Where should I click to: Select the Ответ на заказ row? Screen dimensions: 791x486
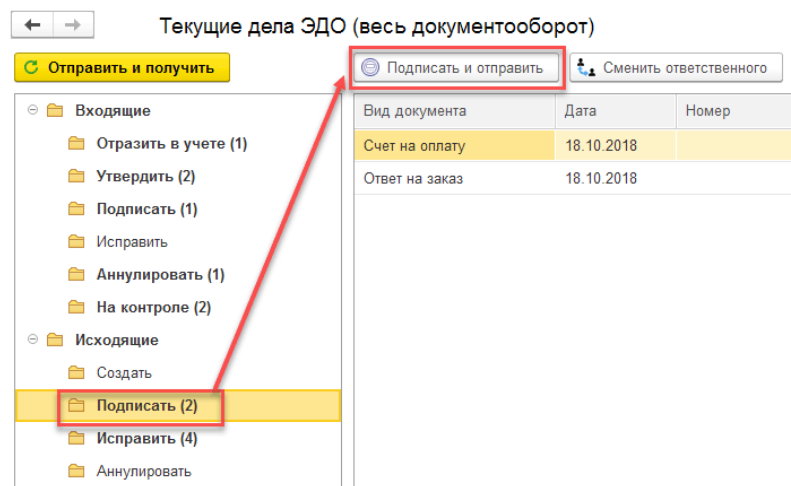(573, 178)
